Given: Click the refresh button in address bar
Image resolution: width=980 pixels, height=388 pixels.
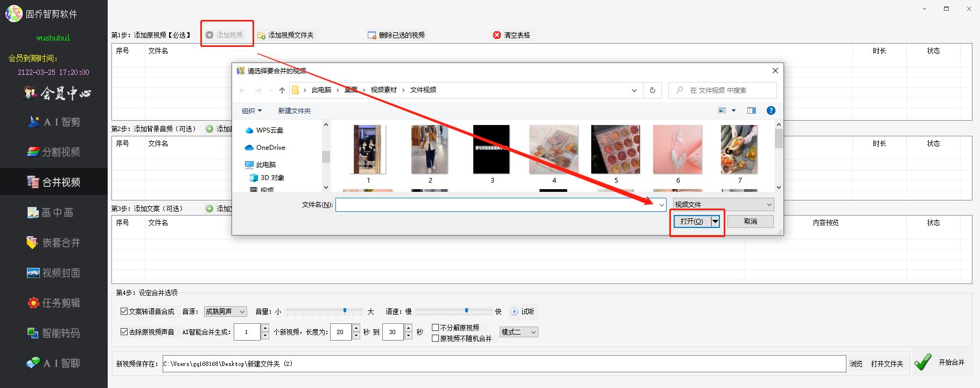Looking at the screenshot, I should tap(652, 91).
